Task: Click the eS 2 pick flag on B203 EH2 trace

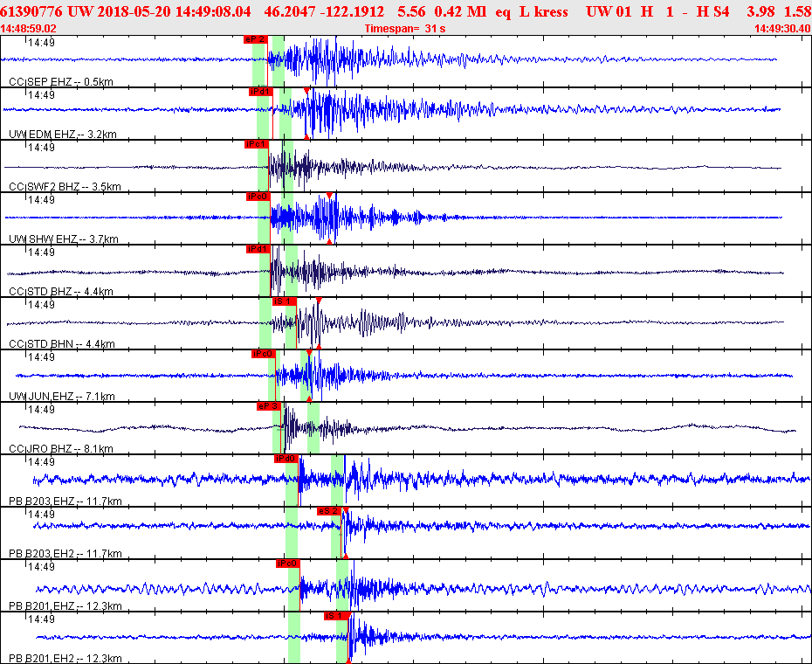Action: [x=328, y=511]
